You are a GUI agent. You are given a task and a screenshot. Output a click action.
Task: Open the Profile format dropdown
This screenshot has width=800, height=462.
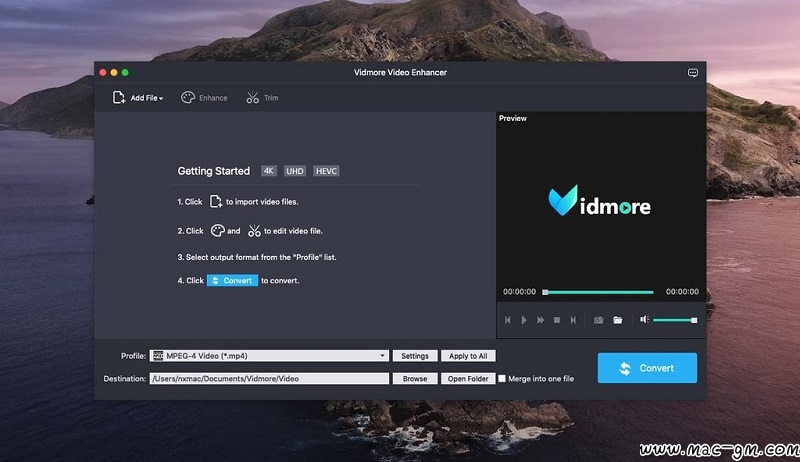269,356
